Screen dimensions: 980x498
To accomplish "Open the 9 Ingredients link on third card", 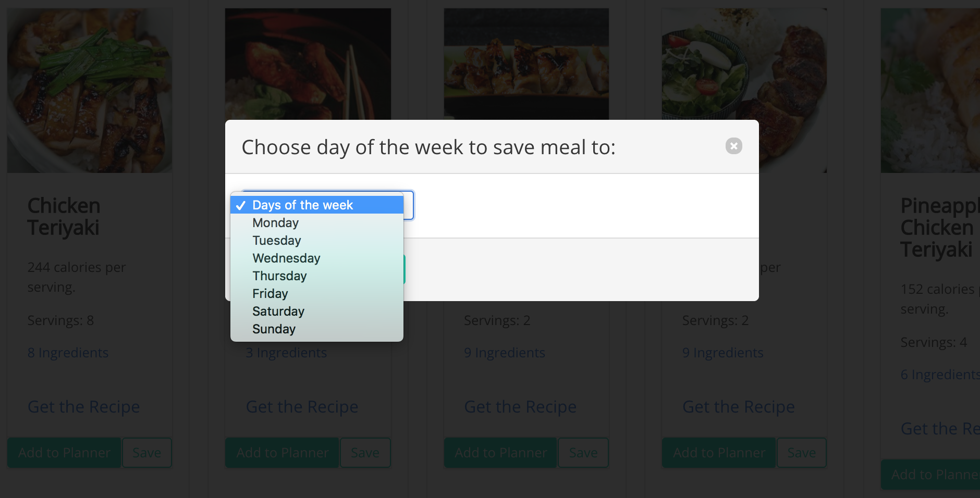I will tap(505, 353).
